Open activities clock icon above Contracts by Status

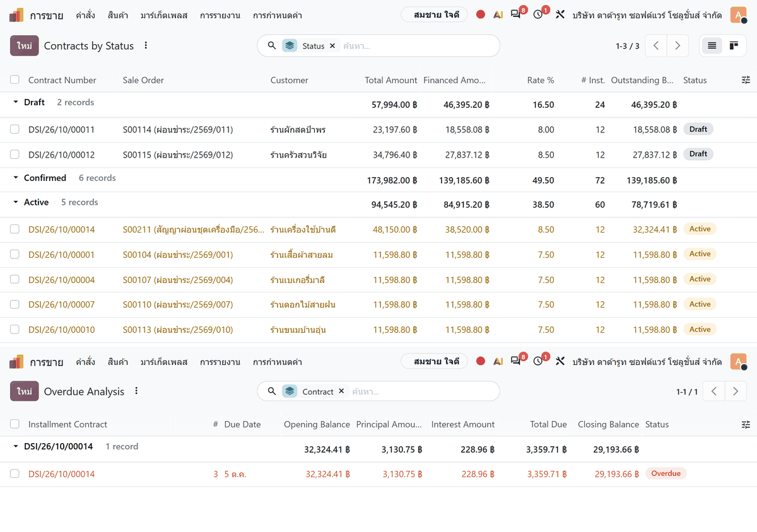click(x=539, y=14)
